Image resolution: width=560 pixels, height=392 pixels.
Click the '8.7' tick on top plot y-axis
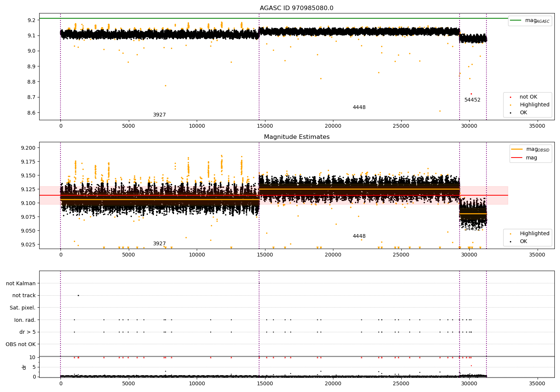tap(32, 97)
